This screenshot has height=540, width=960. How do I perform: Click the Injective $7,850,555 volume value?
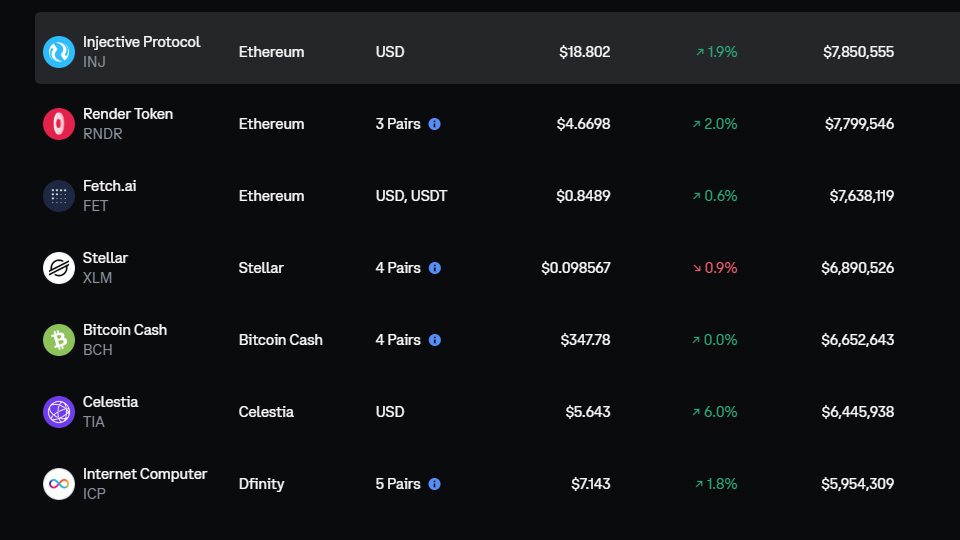(858, 52)
